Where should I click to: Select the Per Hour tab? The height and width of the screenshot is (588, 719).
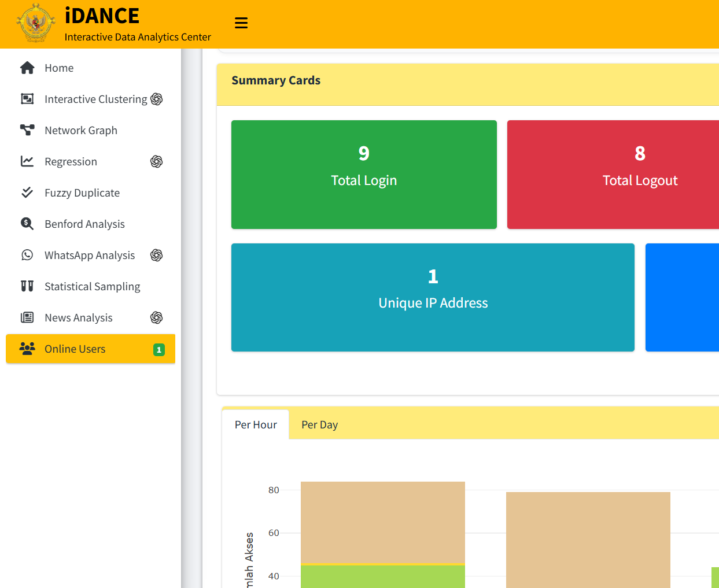tap(256, 425)
